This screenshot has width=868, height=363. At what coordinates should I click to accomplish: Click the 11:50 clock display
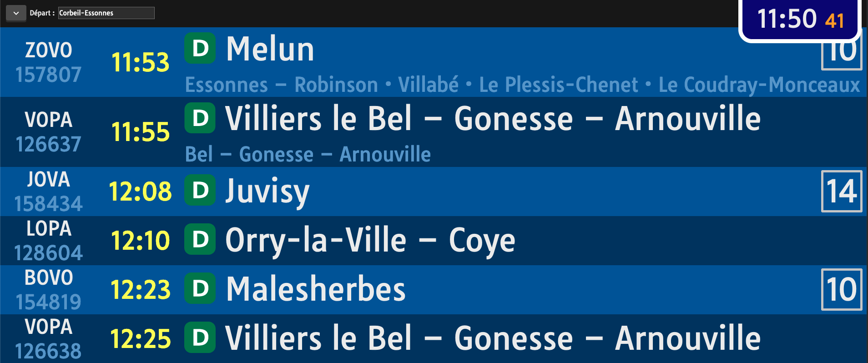tap(800, 20)
